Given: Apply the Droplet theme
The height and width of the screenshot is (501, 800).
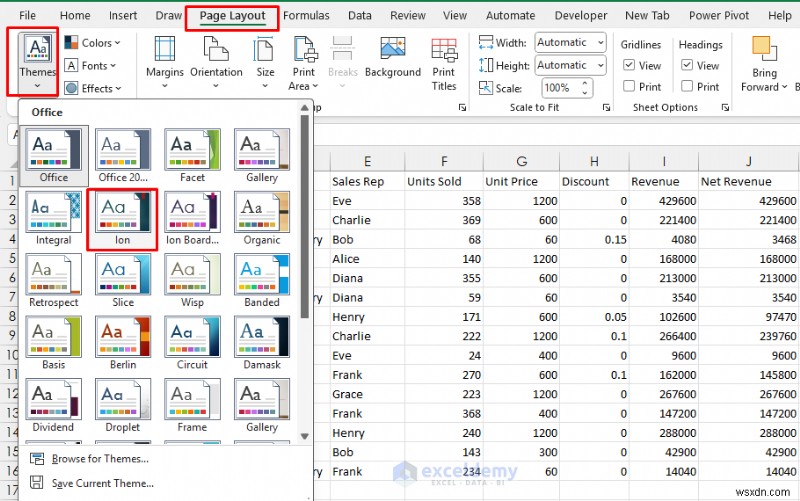Looking at the screenshot, I should point(123,406).
